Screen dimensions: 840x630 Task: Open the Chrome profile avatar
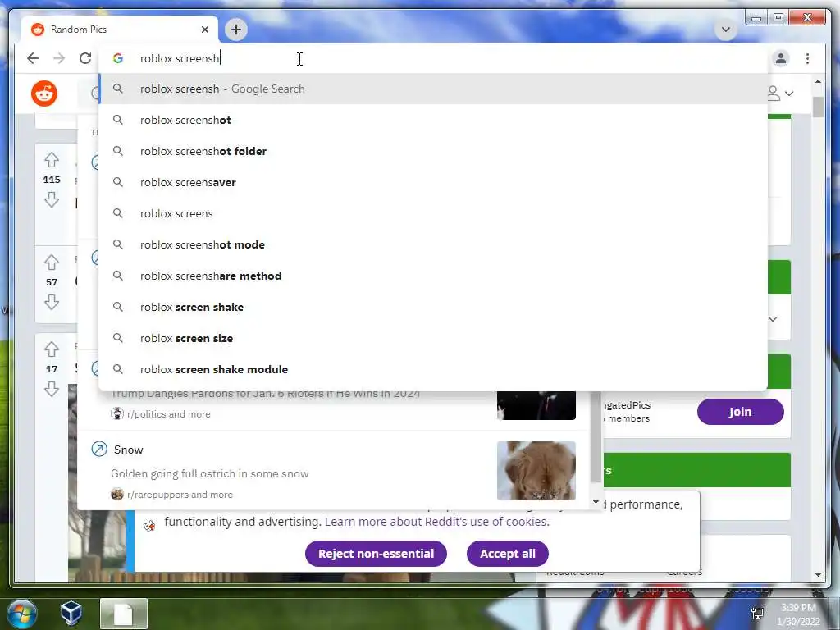coord(781,58)
